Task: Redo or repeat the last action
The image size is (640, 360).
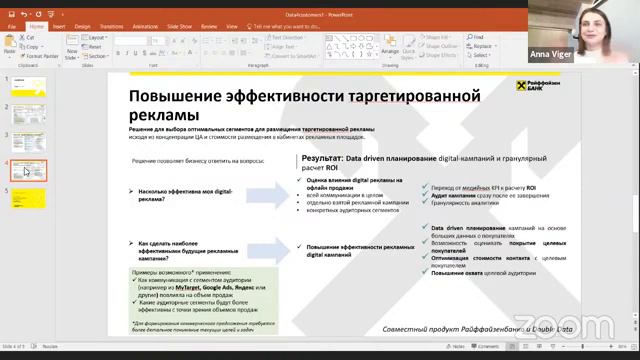Action: tap(38, 14)
